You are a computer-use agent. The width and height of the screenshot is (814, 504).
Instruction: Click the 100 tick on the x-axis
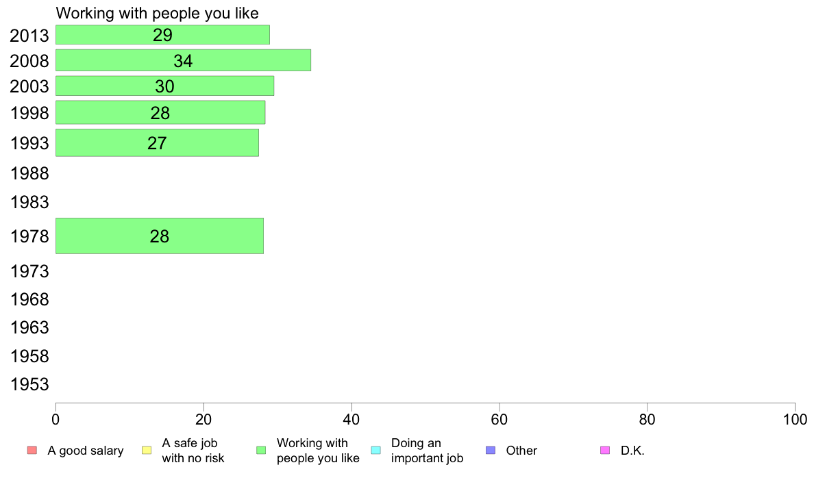tap(795, 419)
